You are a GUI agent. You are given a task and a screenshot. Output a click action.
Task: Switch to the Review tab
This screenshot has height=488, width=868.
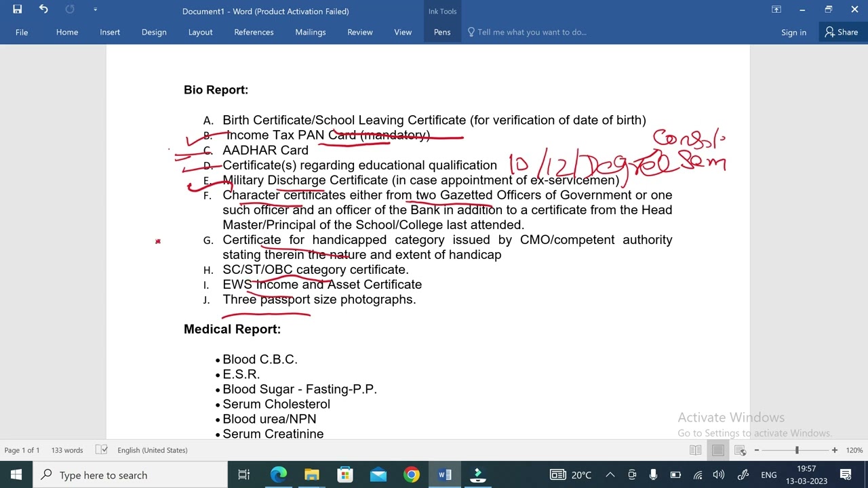tap(360, 32)
